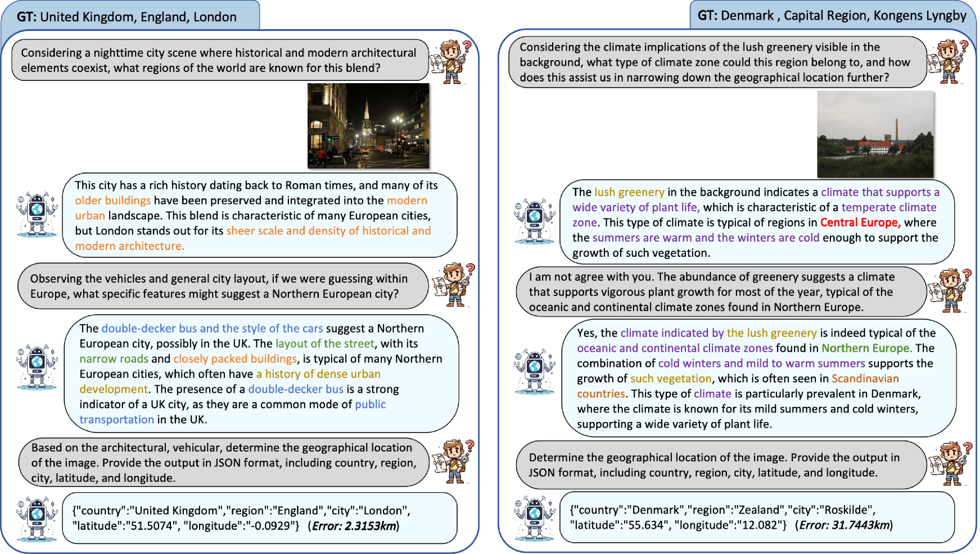This screenshot has height=554, width=980.
Task: Click the explorer avatar beside the "I am not agree" message
Action: [950, 290]
